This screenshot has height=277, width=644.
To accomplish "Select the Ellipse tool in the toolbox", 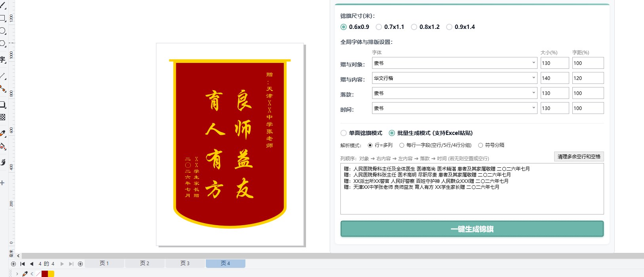I will pyautogui.click(x=2, y=31).
